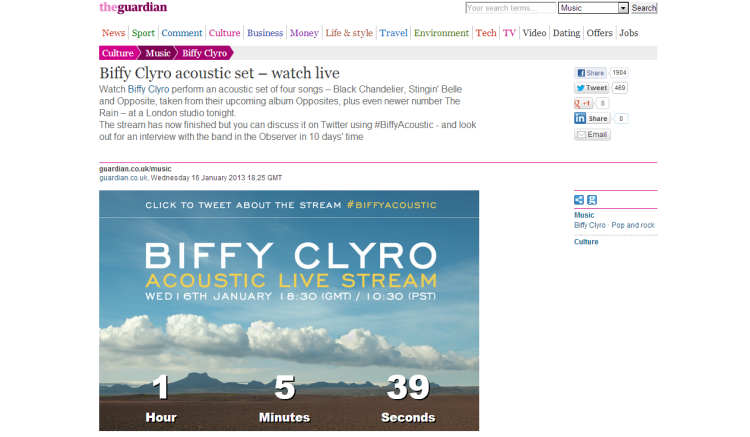
Task: Open the Jobs section
Action: tap(629, 33)
